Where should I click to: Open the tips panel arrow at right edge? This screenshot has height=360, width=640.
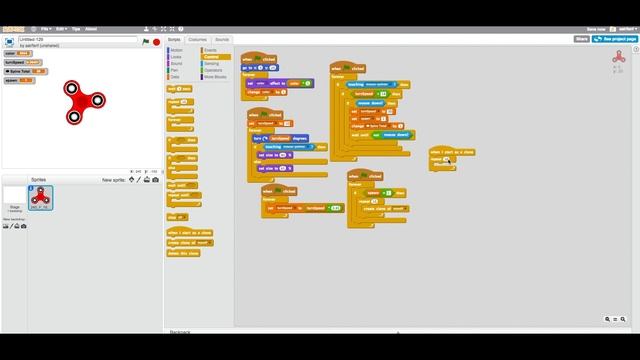[636, 49]
